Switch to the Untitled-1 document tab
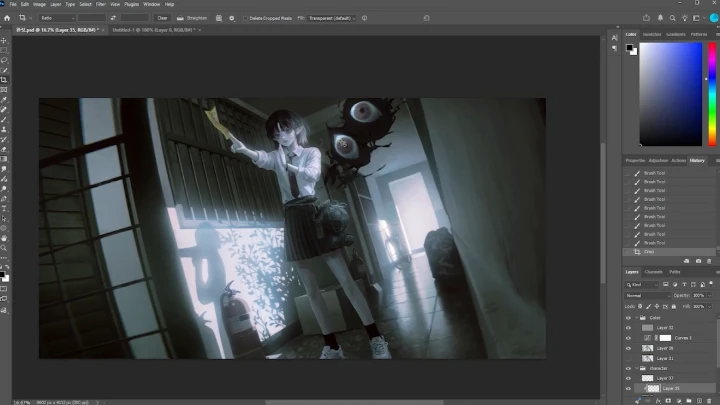The height and width of the screenshot is (405, 720). pos(154,30)
